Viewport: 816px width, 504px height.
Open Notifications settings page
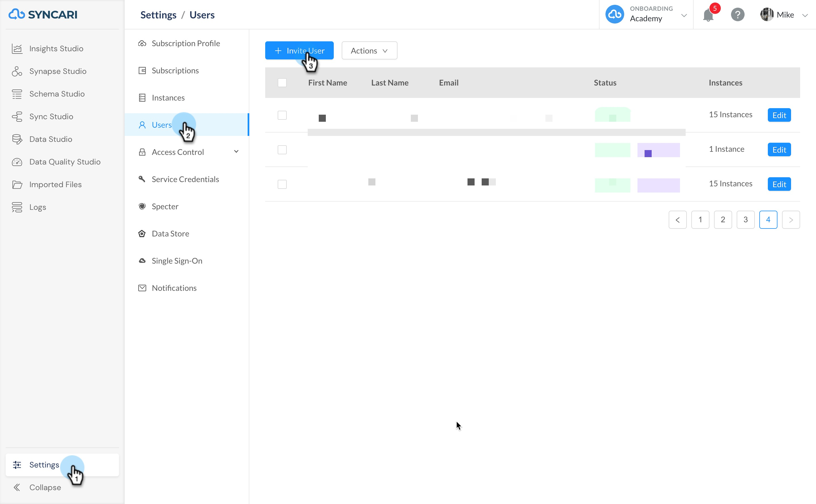[x=187, y=288]
